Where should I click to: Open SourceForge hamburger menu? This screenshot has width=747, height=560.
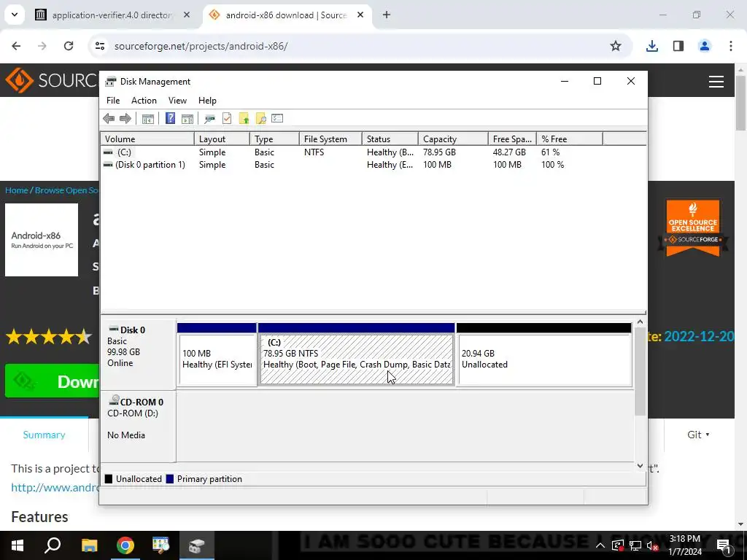click(x=716, y=82)
